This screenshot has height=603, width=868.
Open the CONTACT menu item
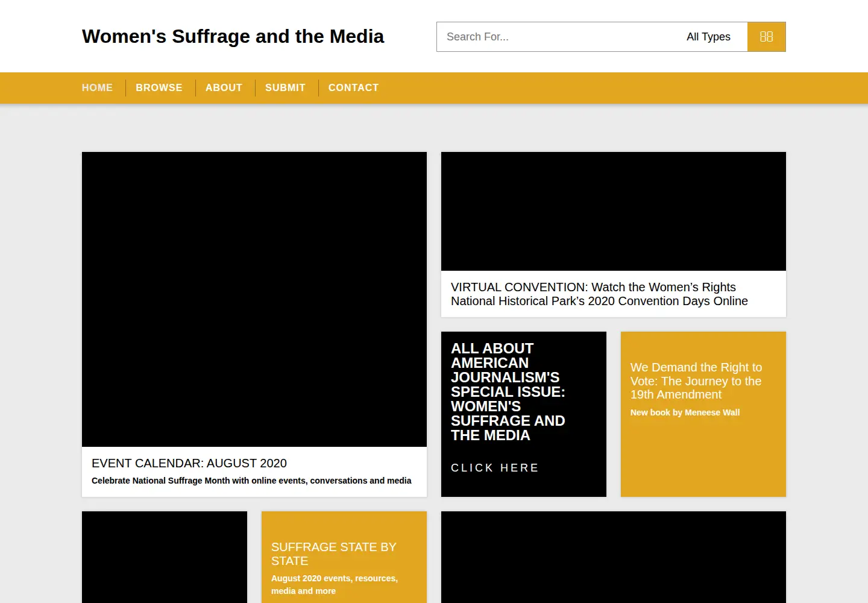click(x=353, y=88)
